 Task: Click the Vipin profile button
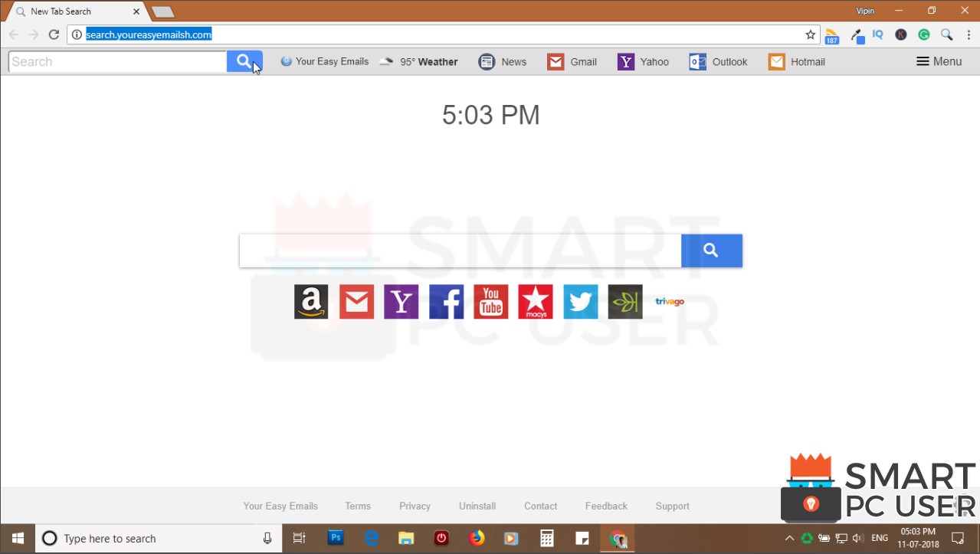(x=865, y=11)
